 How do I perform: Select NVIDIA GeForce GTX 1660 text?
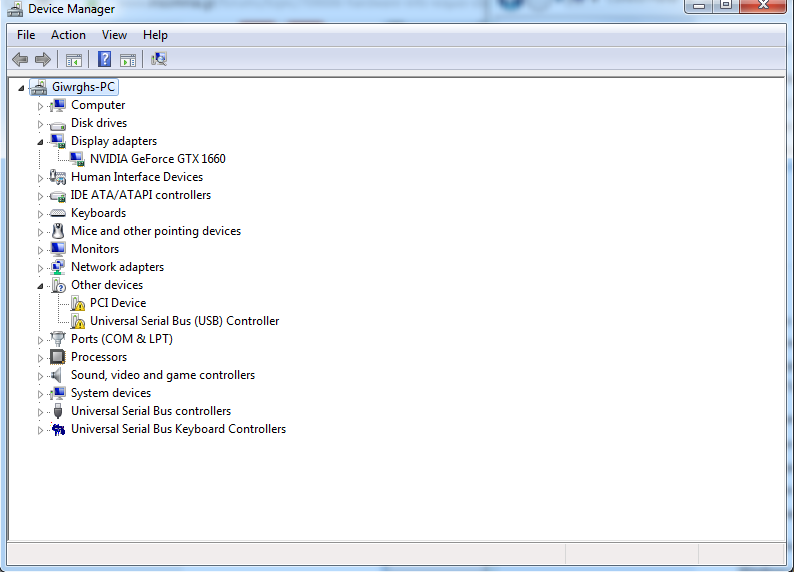click(x=157, y=159)
